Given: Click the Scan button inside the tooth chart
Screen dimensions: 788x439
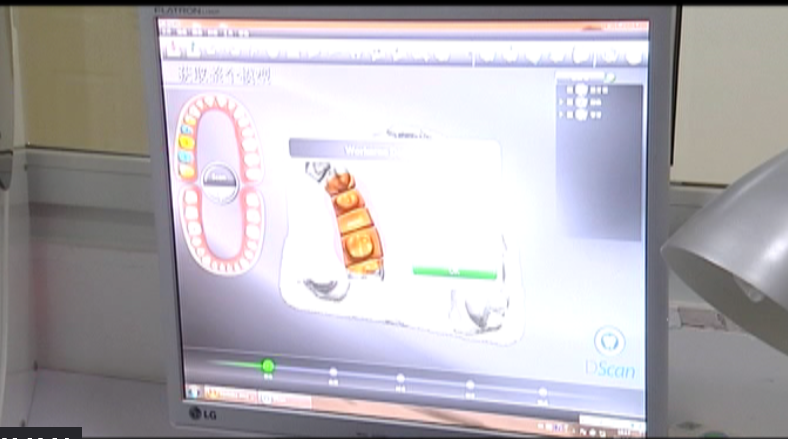Looking at the screenshot, I should click(x=219, y=177).
